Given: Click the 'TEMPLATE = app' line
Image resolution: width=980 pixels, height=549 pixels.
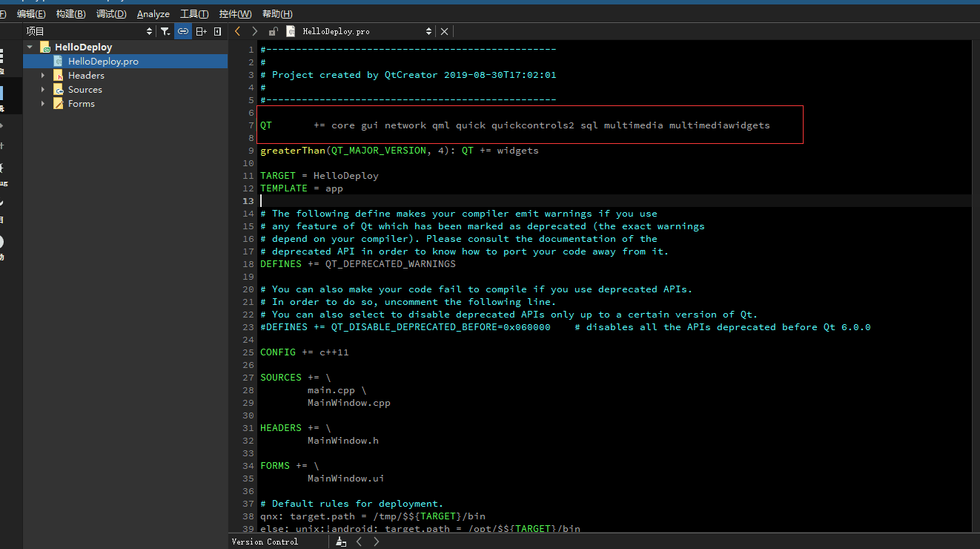Looking at the screenshot, I should tap(302, 188).
